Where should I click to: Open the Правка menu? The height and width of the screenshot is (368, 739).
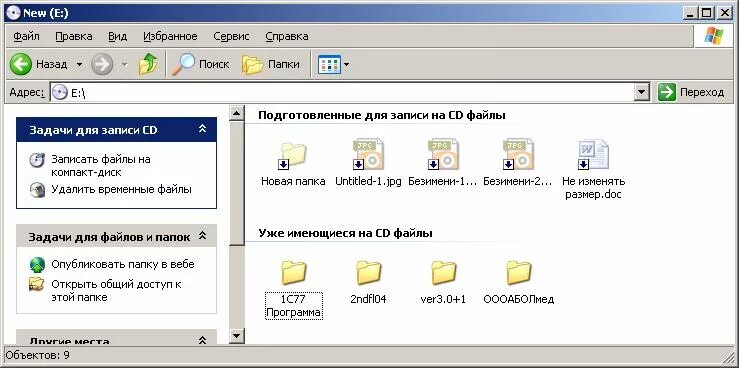(x=74, y=36)
